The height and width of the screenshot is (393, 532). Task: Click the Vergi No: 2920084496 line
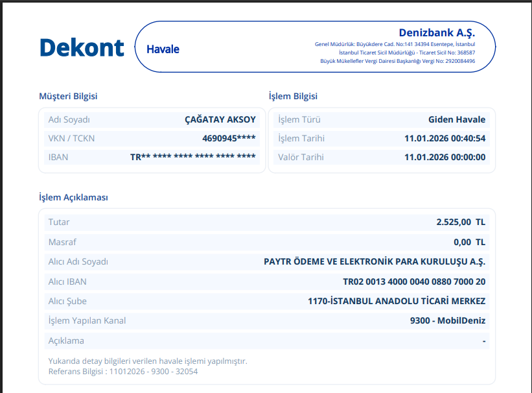click(398, 61)
